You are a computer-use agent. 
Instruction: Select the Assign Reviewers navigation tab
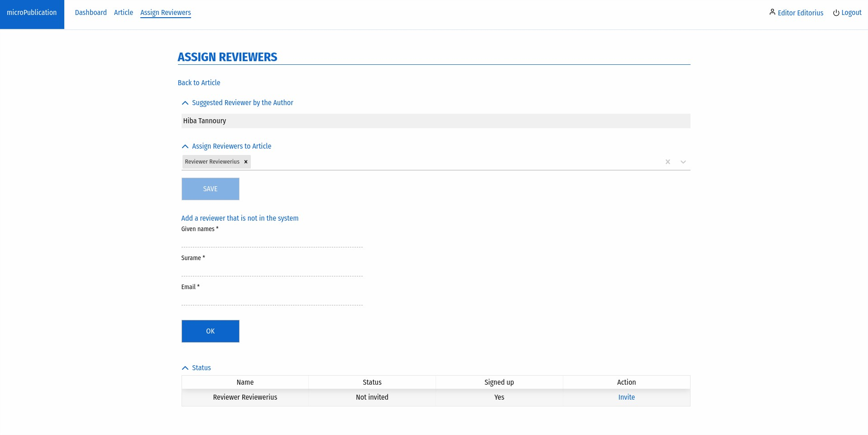coord(165,13)
